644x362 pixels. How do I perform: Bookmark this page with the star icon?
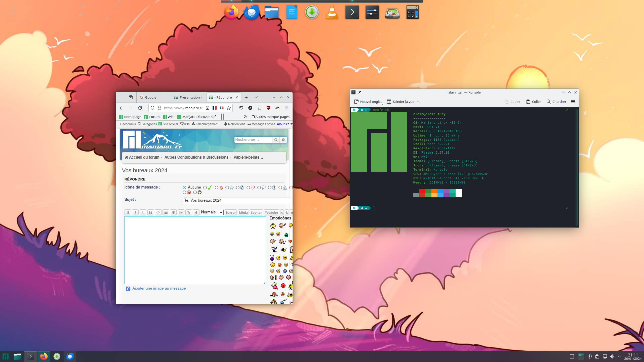click(229, 108)
